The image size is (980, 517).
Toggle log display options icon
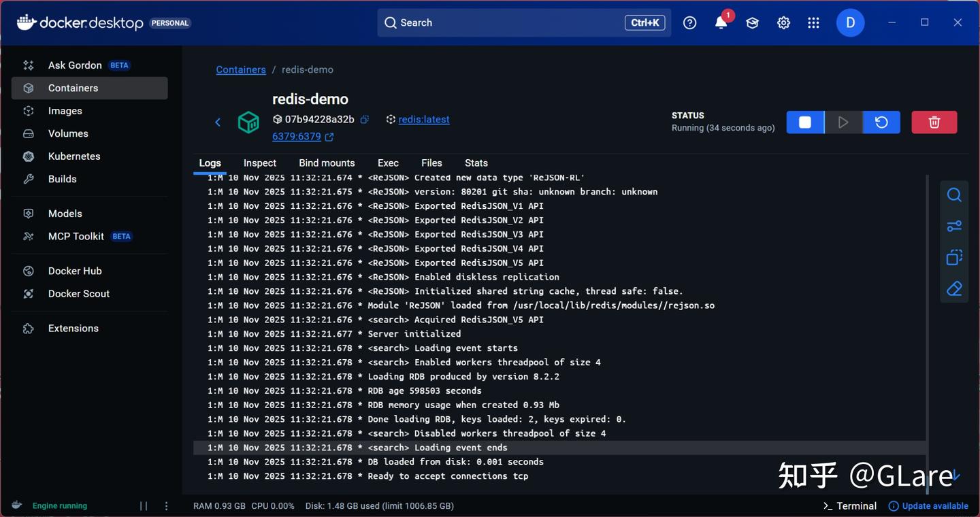point(954,227)
